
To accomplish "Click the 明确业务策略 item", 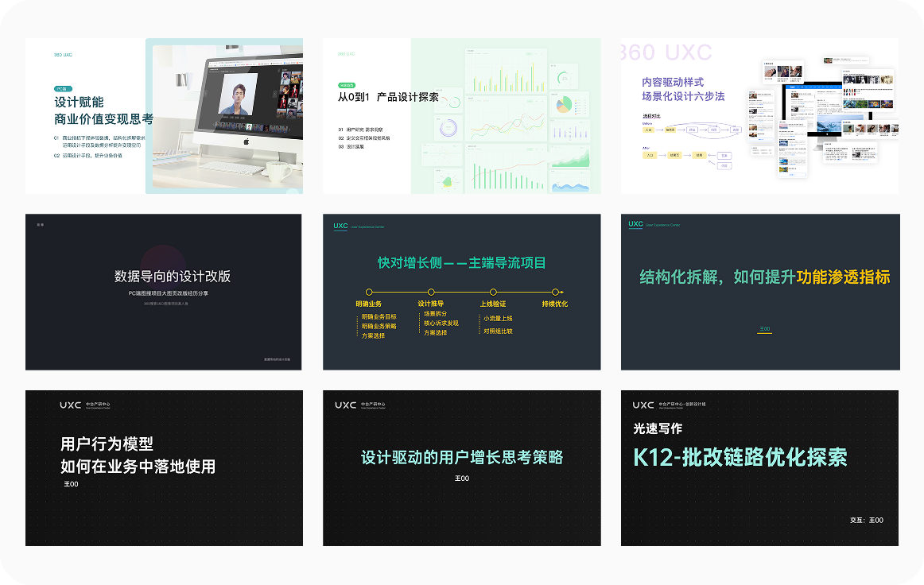I will click(379, 327).
